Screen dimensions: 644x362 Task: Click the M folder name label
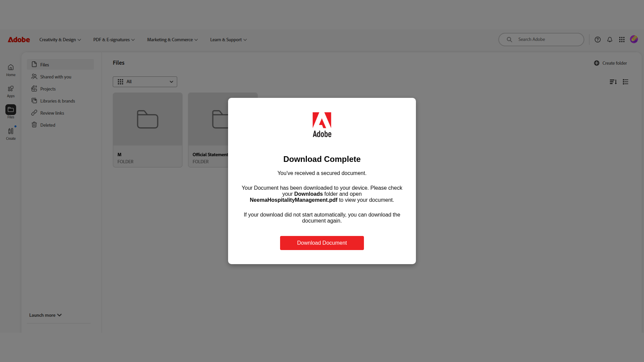[119, 155]
